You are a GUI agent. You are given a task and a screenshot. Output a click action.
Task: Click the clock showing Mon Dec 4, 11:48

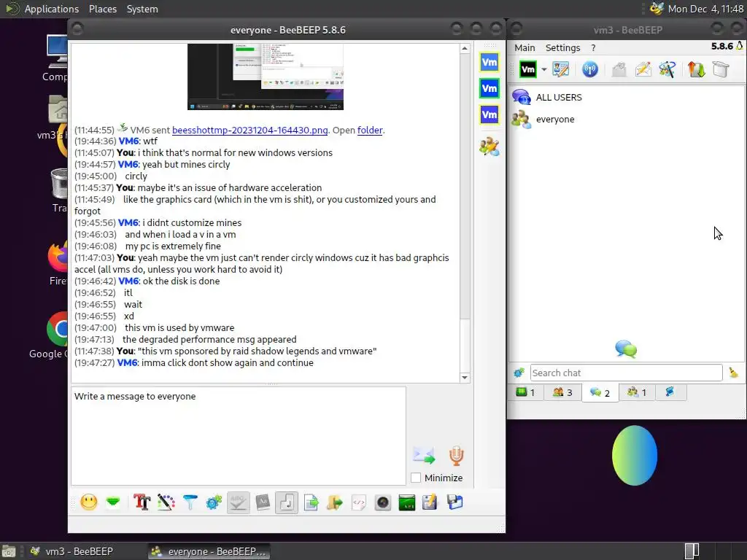(705, 9)
